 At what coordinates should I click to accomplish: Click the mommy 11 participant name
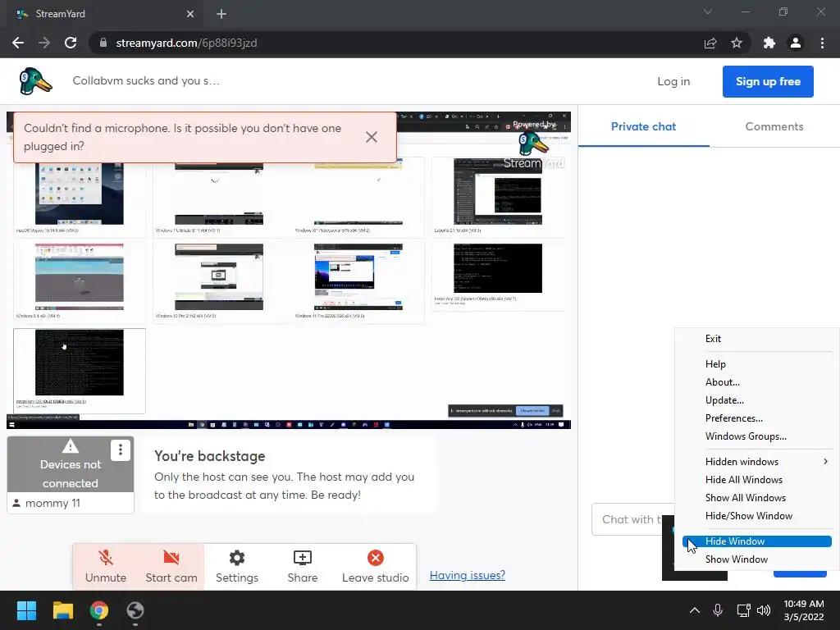coord(52,503)
